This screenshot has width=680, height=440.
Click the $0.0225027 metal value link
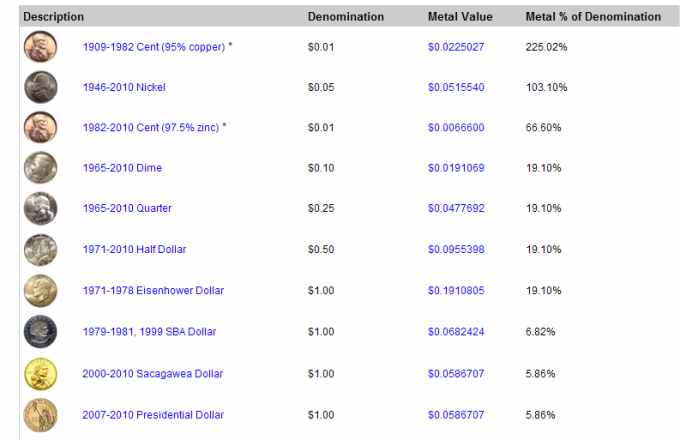[456, 47]
